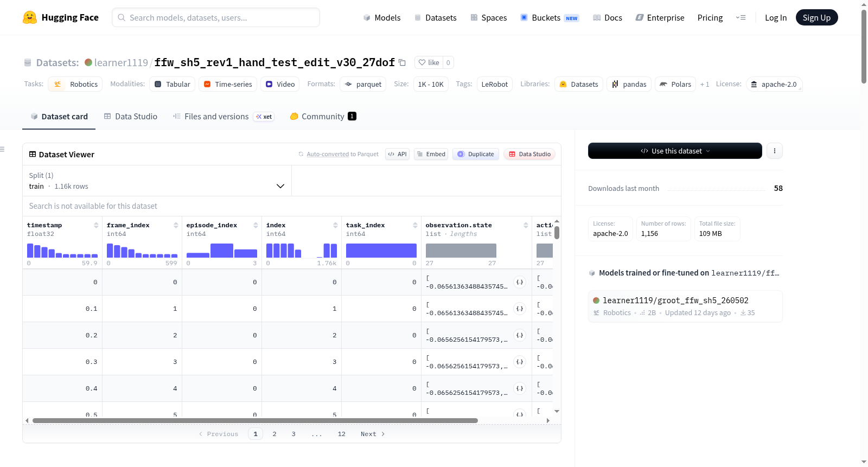The width and height of the screenshot is (868, 467).
Task: Click the Hugging Face logo emoji
Action: (x=30, y=17)
